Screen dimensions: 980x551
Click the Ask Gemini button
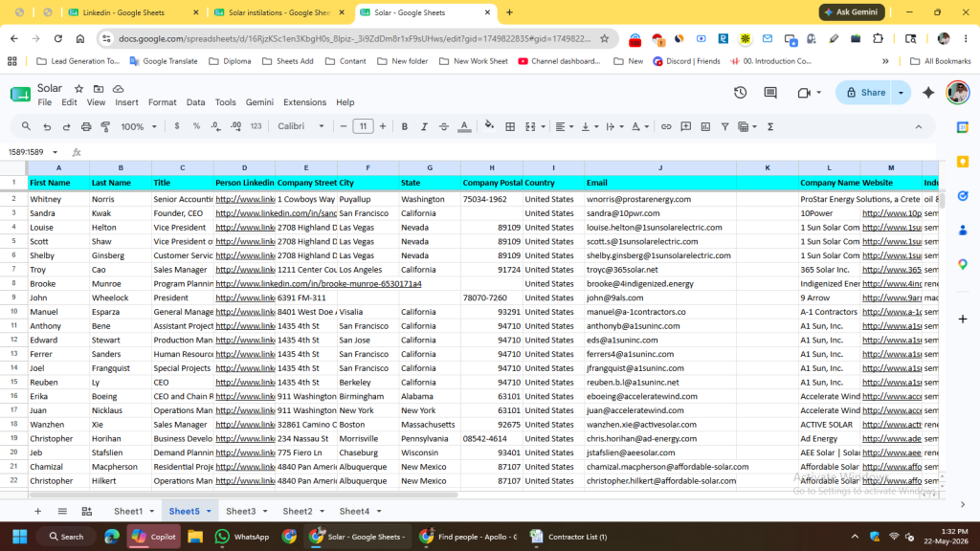pyautogui.click(x=852, y=11)
